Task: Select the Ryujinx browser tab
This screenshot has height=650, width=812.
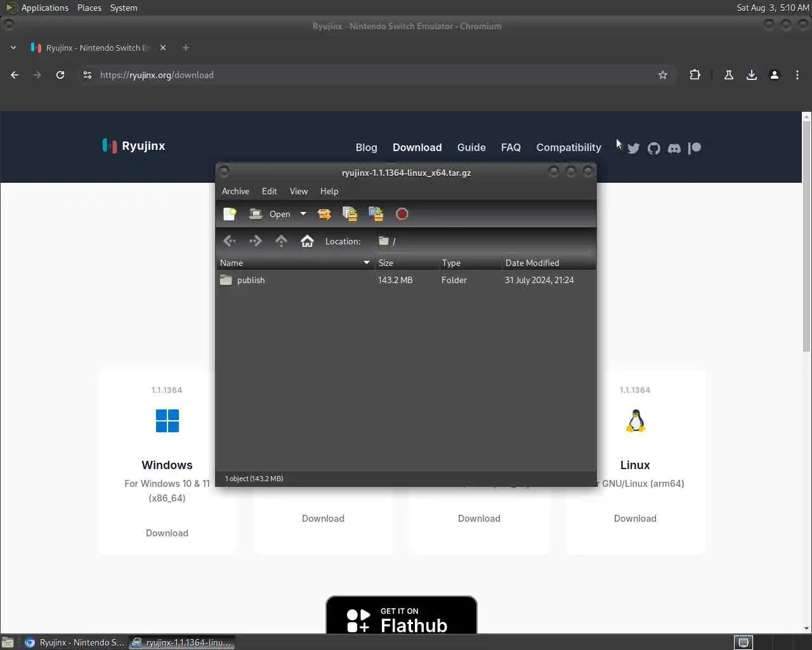Action: pos(98,48)
